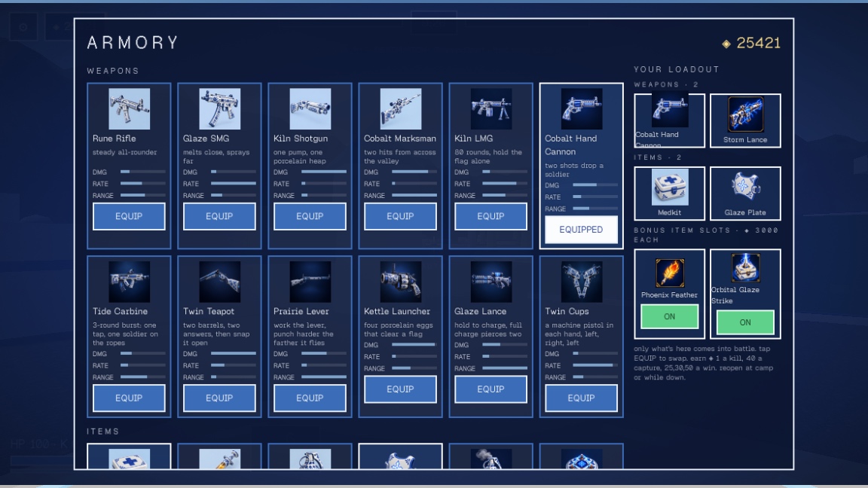Select the Glaze SMG weapon image

pyautogui.click(x=219, y=109)
